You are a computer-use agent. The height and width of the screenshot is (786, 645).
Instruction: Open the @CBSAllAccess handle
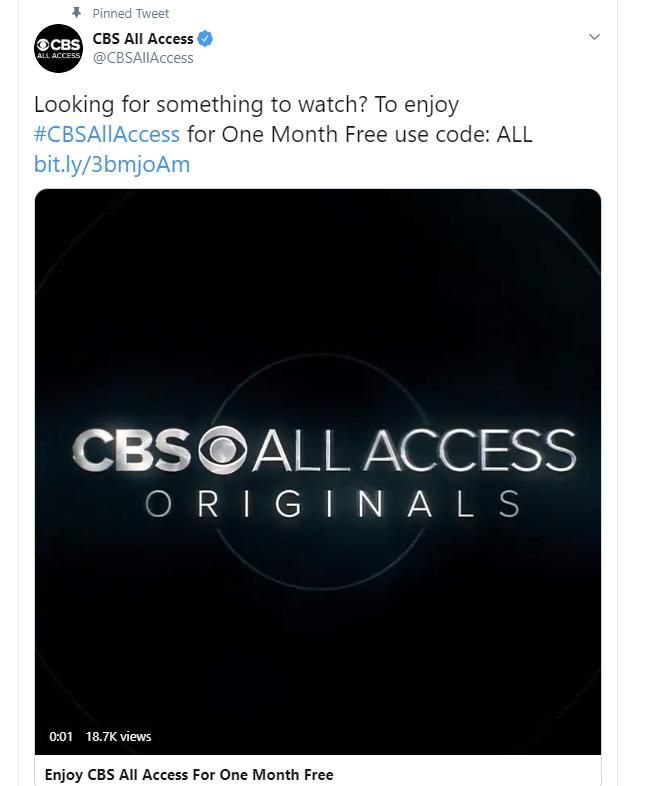pos(143,58)
